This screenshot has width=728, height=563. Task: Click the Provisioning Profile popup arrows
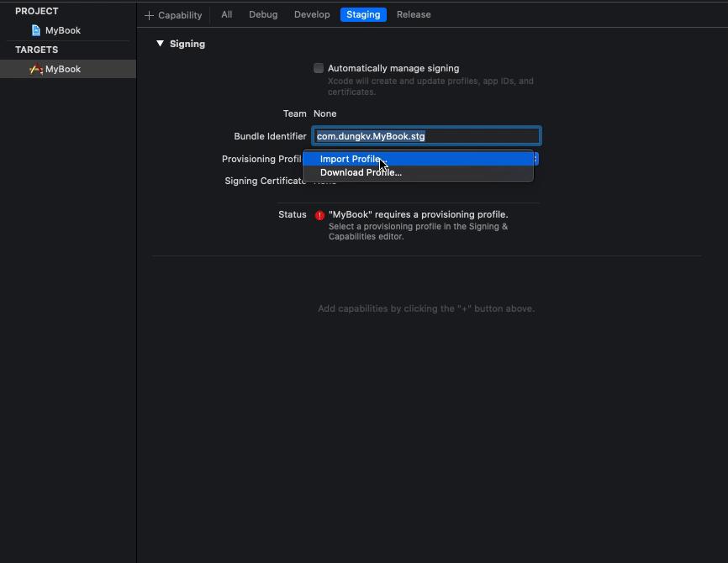(x=535, y=159)
